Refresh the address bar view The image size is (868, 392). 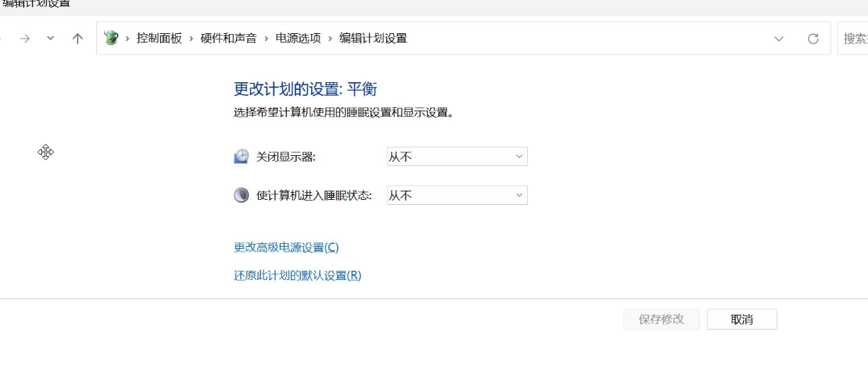pyautogui.click(x=813, y=38)
